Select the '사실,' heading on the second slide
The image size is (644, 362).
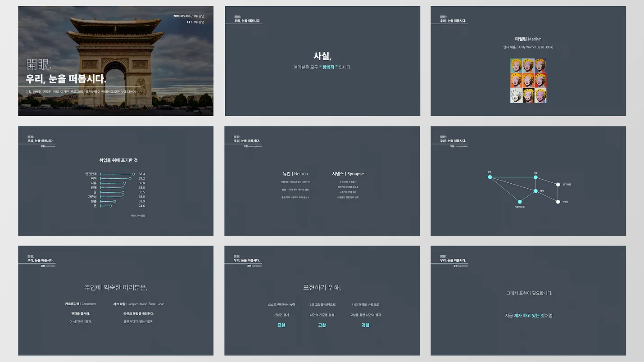click(322, 56)
